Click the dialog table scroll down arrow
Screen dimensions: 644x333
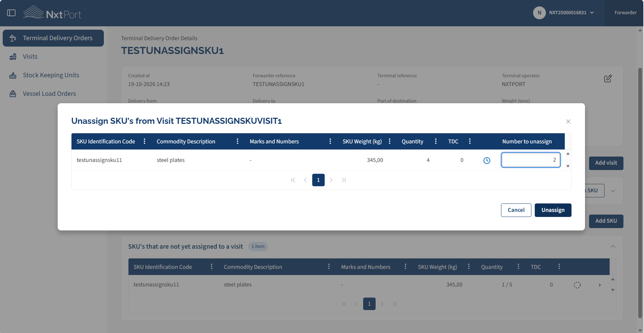(x=568, y=166)
